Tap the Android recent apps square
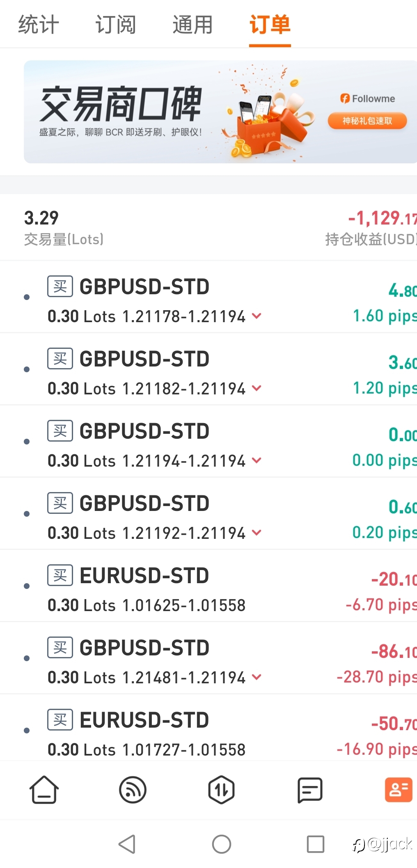This screenshot has height=868, width=417. click(316, 844)
